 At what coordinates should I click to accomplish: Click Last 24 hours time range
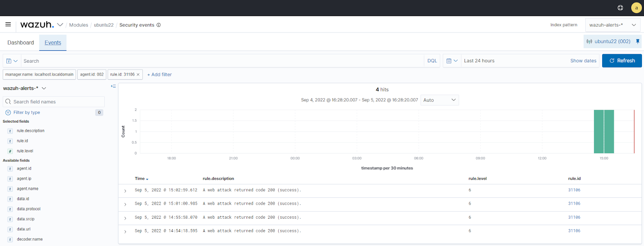click(x=479, y=61)
